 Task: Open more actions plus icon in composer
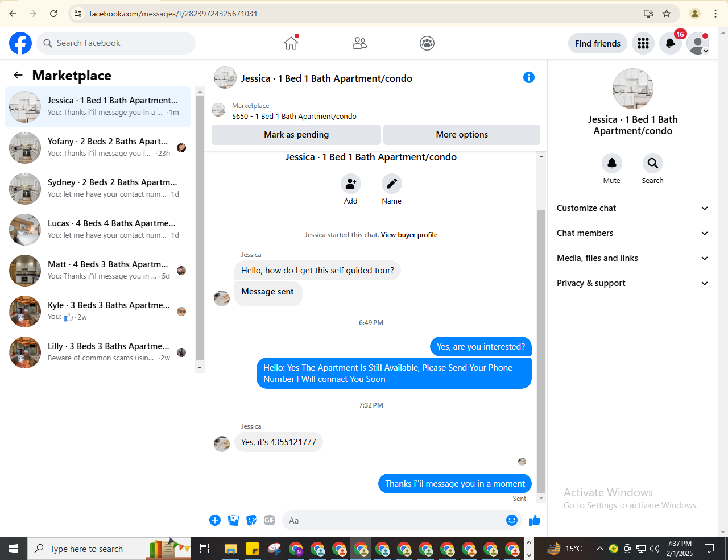click(x=215, y=520)
